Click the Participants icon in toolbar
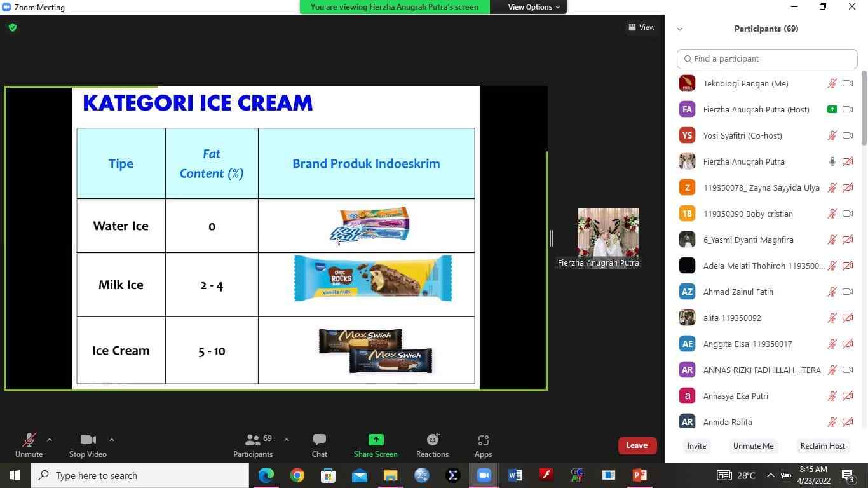This screenshot has height=488, width=868. (252, 445)
